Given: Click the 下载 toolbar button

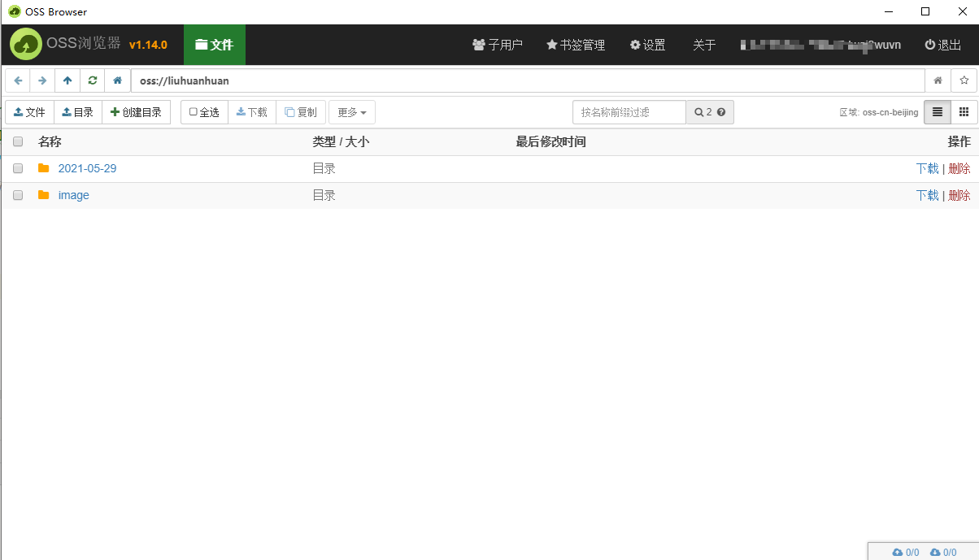Looking at the screenshot, I should 252,112.
